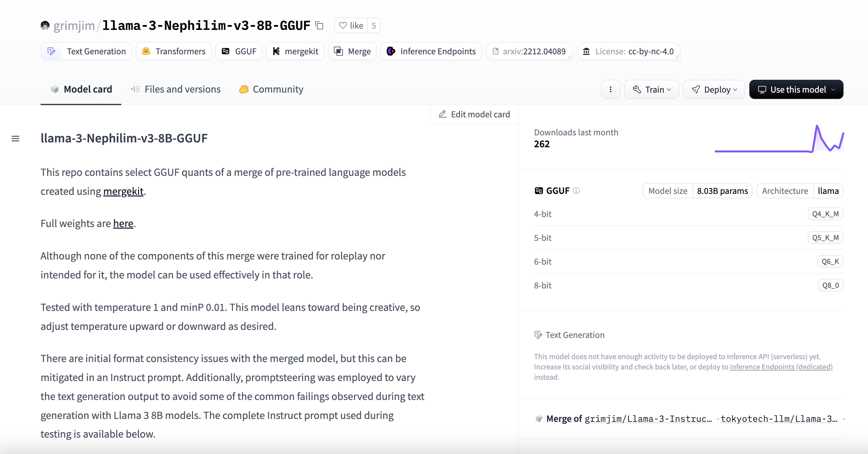
Task: Click the 262 downloads count
Action: 541,144
